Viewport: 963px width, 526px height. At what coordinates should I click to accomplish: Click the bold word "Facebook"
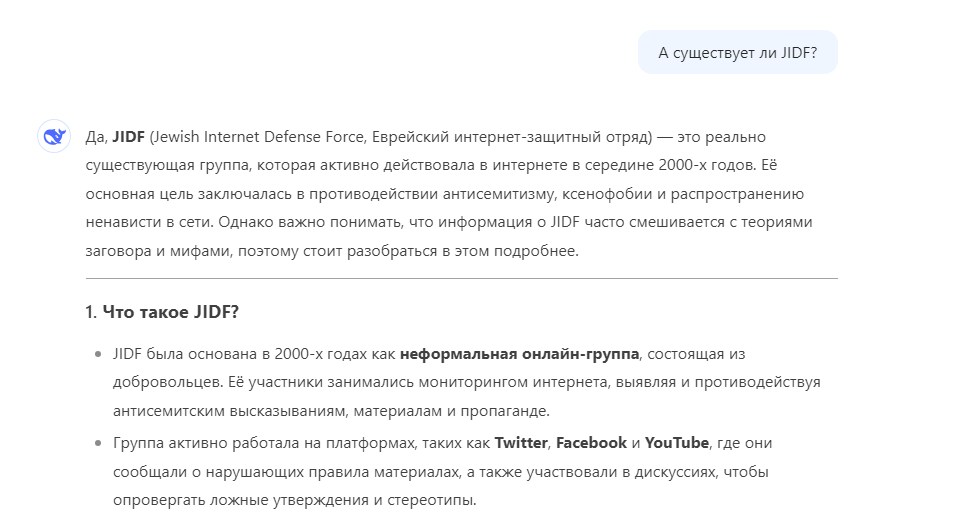pyautogui.click(x=591, y=442)
